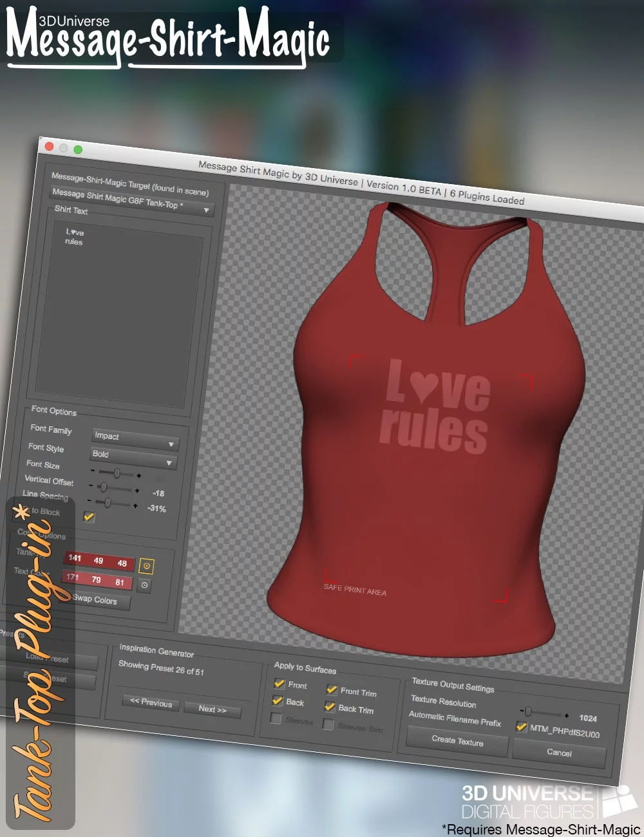
Task: Click the minus icon beside Vertical Offset slider
Action: (x=91, y=485)
